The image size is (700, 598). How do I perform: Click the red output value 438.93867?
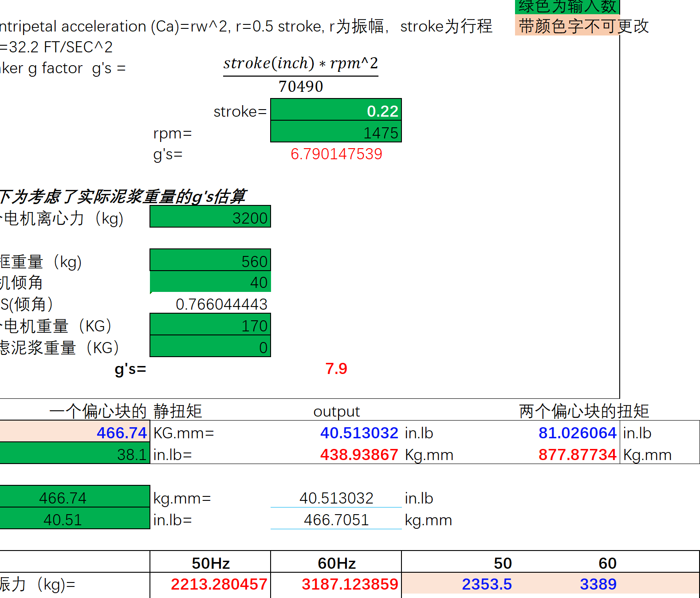[x=359, y=455]
